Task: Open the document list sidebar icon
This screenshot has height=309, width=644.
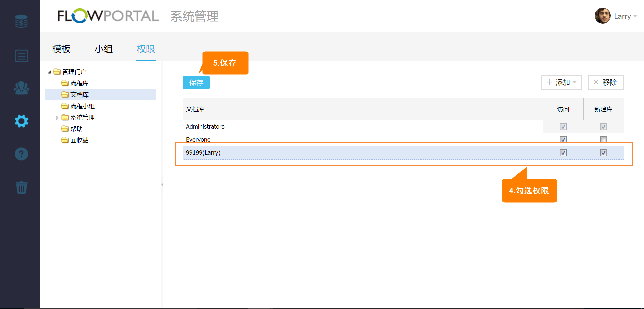Action: coord(21,56)
